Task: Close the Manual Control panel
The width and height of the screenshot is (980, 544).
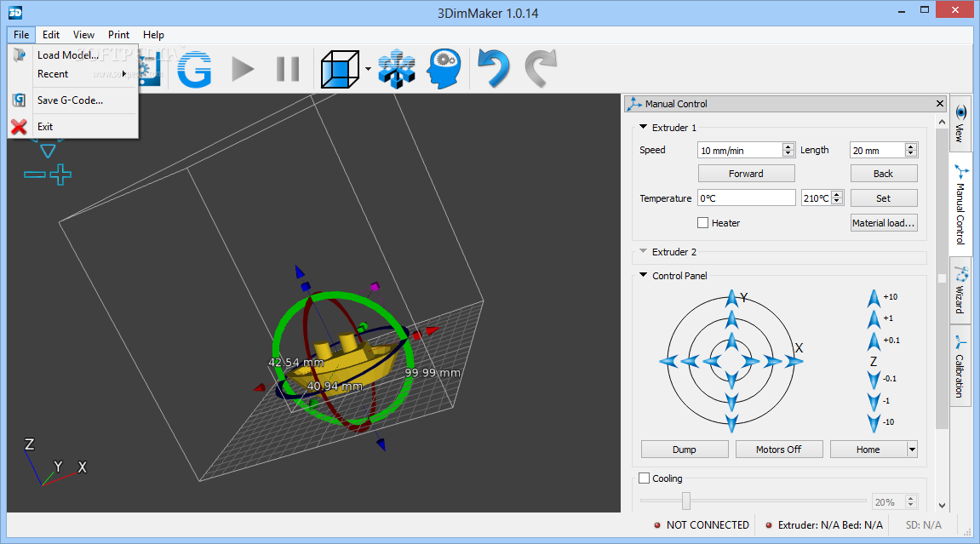Action: [x=939, y=104]
